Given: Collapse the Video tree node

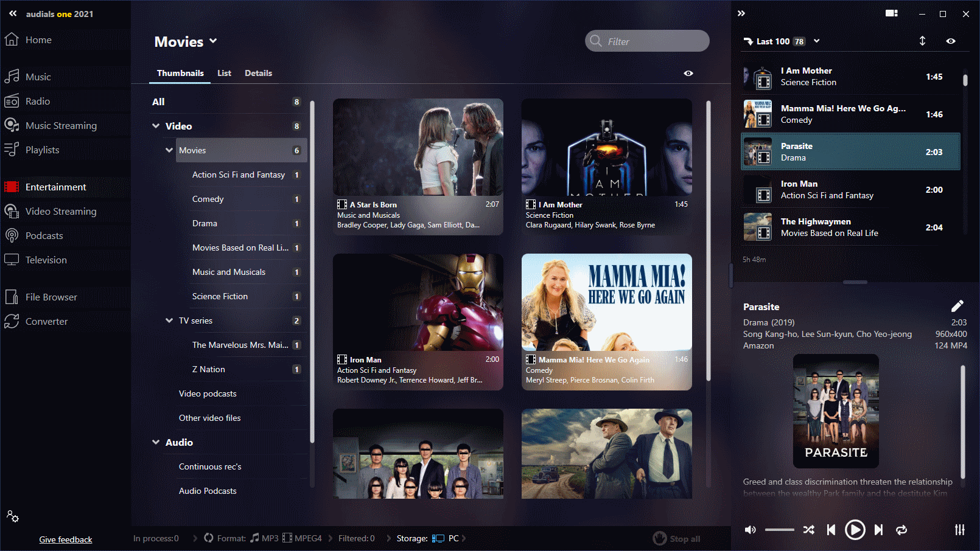Looking at the screenshot, I should click(x=156, y=126).
